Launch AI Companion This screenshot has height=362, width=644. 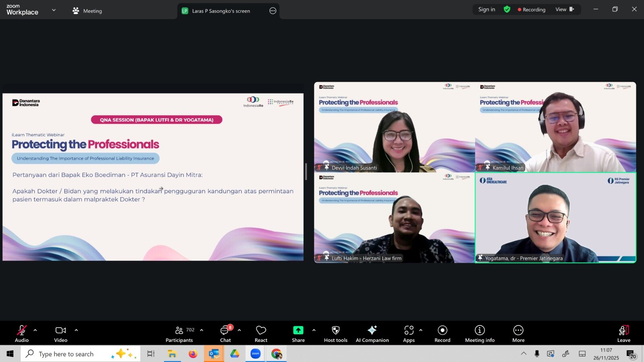(x=372, y=334)
